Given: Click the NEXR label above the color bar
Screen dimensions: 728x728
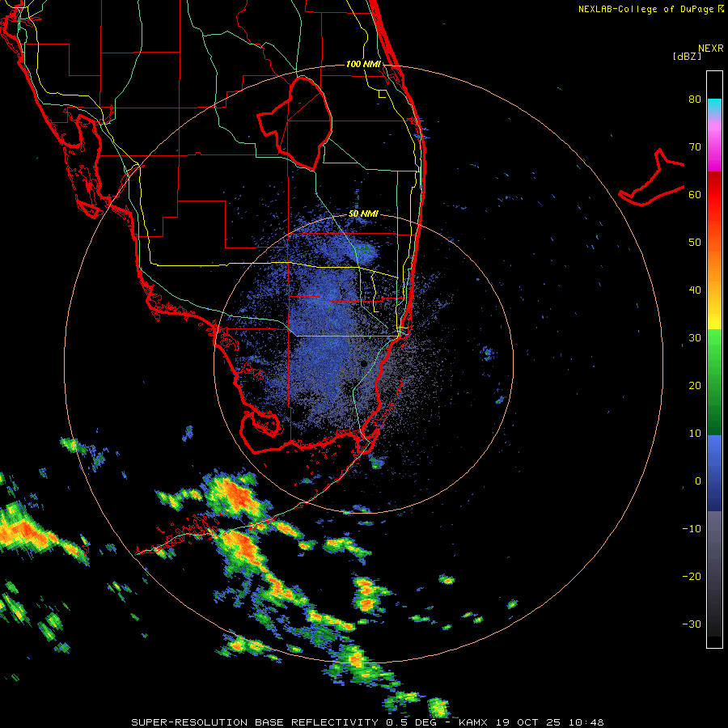Looking at the screenshot, I should [x=710, y=49].
